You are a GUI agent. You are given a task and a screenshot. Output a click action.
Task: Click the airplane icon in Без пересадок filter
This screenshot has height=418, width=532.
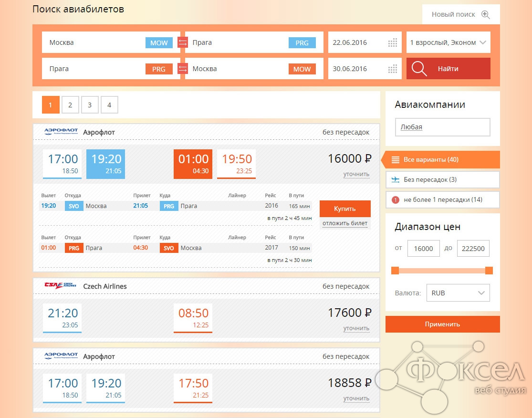tap(395, 179)
